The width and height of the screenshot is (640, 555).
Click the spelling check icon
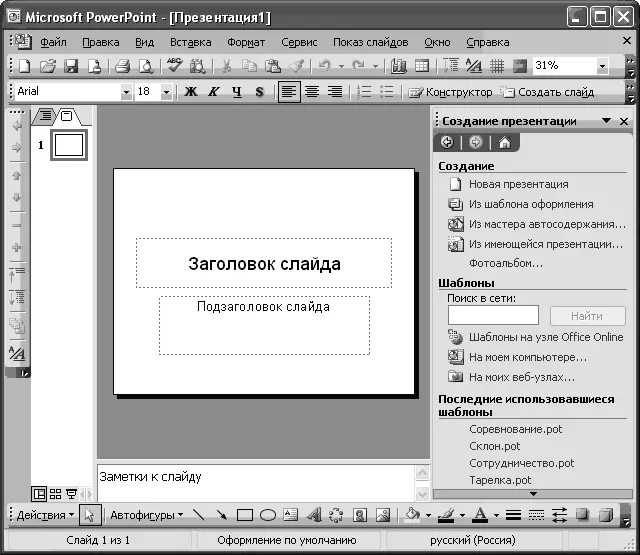coord(175,66)
